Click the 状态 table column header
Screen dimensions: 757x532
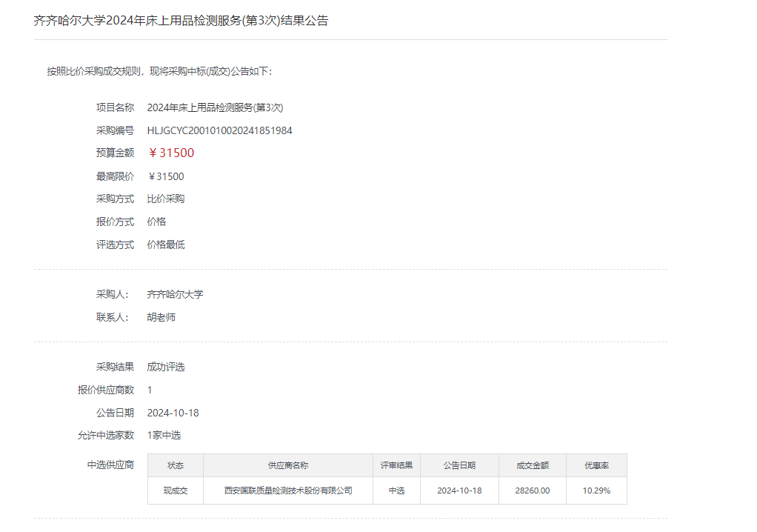tap(176, 465)
